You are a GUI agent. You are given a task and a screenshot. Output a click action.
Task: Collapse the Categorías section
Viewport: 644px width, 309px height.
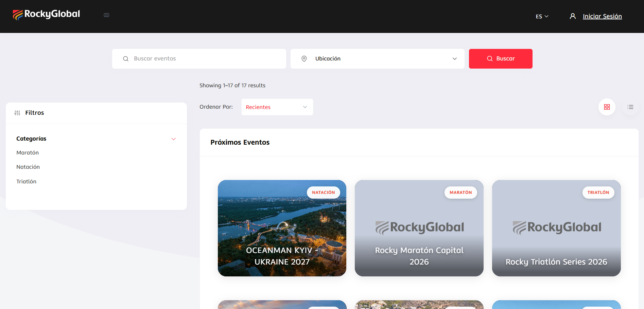[174, 139]
